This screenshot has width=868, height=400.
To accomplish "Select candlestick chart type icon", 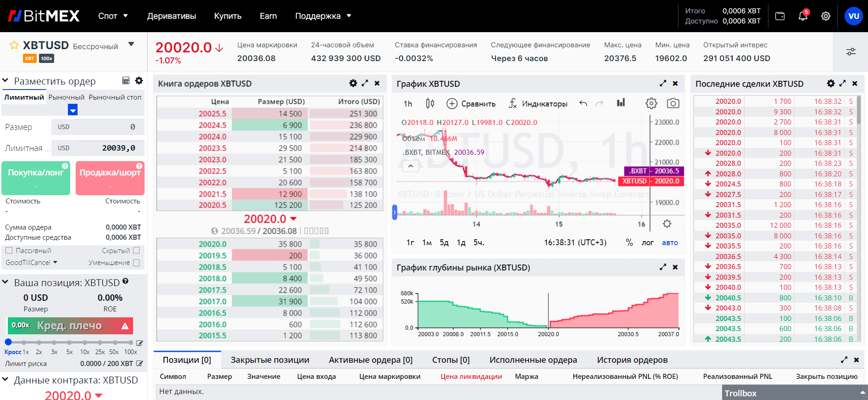I will point(430,103).
